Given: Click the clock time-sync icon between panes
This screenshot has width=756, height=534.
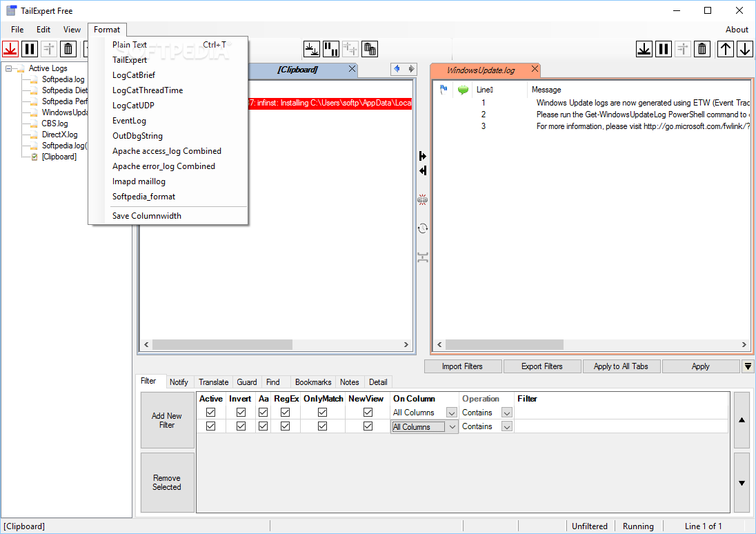Looking at the screenshot, I should pyautogui.click(x=423, y=228).
